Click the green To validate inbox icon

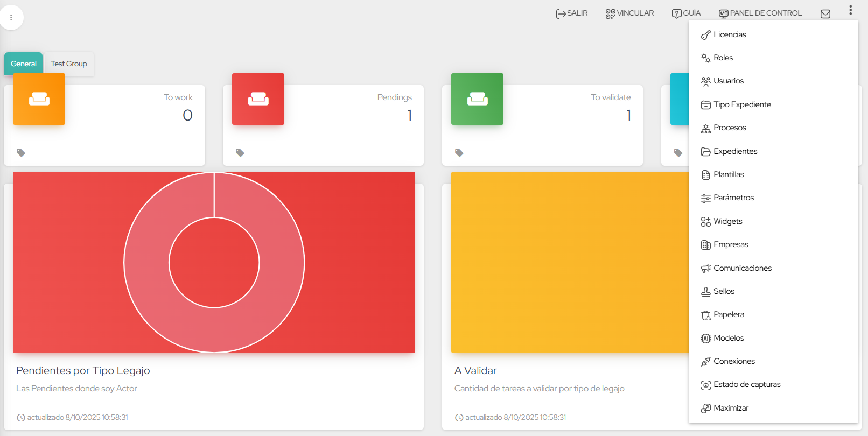pyautogui.click(x=477, y=99)
